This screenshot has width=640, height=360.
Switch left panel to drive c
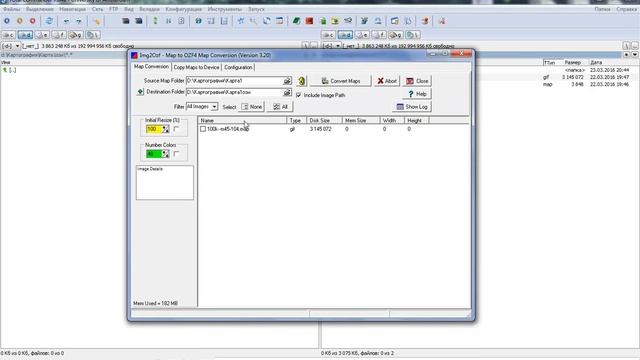click(8, 35)
